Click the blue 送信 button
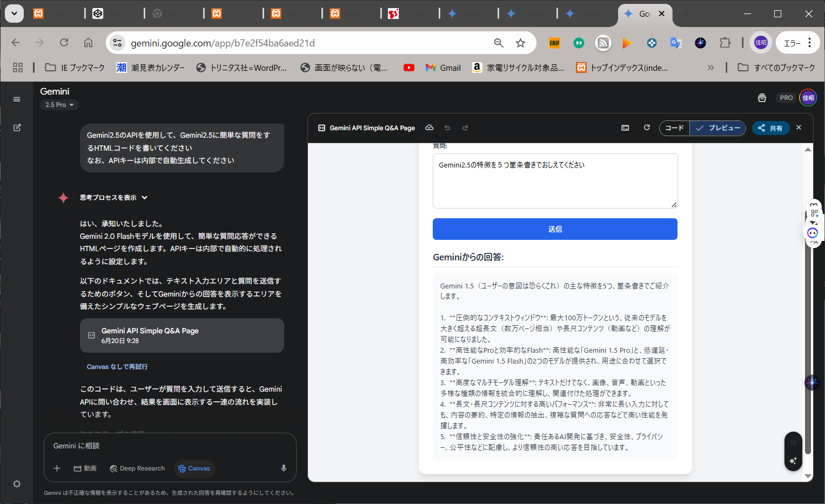Viewport: 825px width, 504px height. click(555, 229)
